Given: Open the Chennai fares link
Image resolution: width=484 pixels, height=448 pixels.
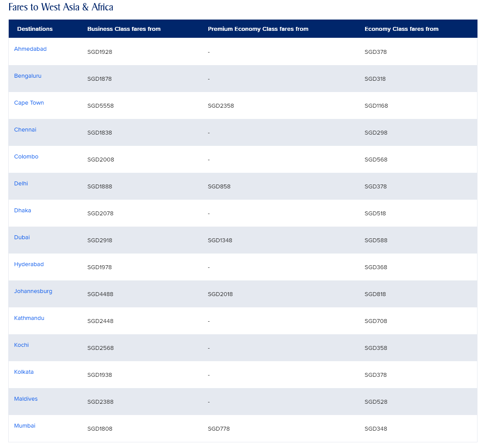Looking at the screenshot, I should coord(25,130).
